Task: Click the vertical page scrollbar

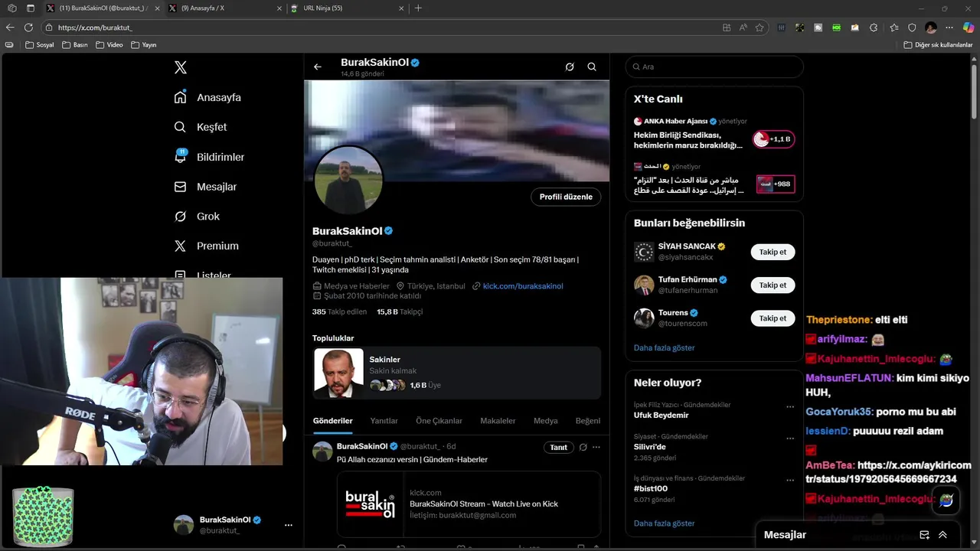Action: [x=975, y=90]
